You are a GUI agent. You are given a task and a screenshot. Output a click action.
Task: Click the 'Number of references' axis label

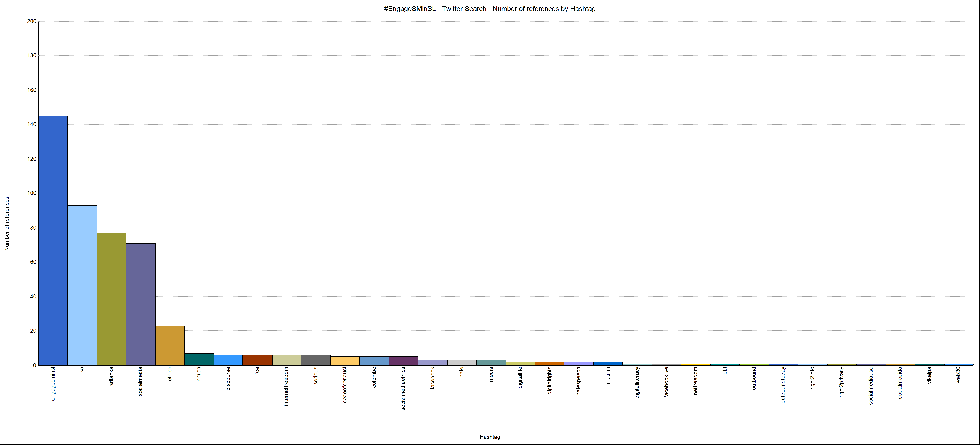(7, 224)
